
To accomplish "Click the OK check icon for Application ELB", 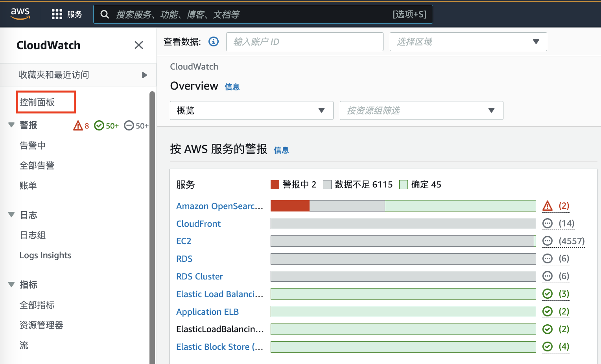I will click(548, 312).
